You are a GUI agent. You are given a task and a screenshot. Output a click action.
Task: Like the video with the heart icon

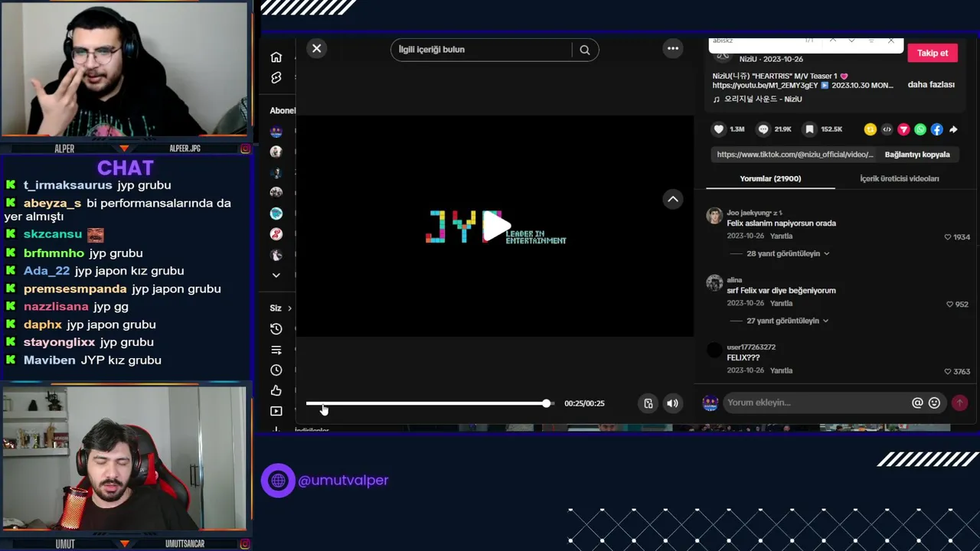coord(719,129)
